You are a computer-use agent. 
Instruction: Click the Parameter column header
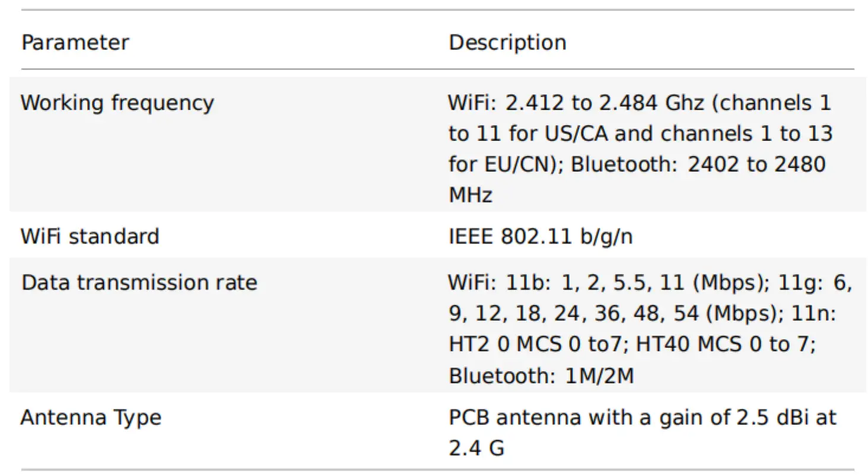[75, 43]
